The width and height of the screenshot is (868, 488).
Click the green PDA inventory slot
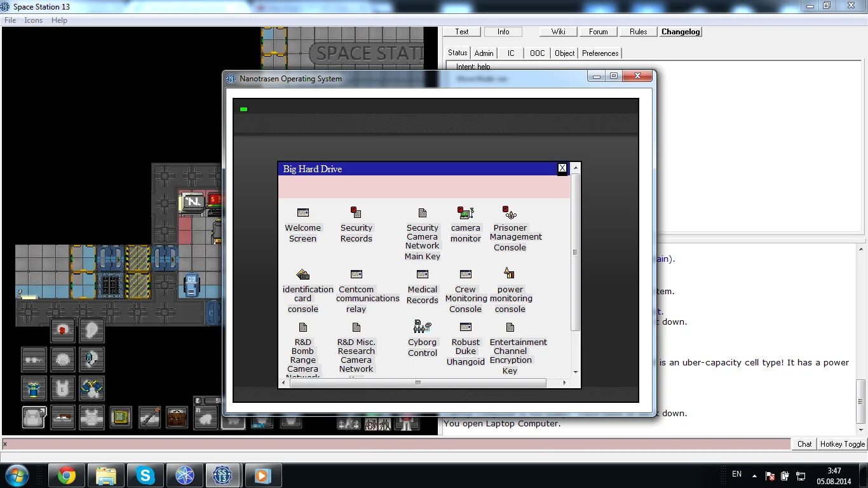pos(121,417)
